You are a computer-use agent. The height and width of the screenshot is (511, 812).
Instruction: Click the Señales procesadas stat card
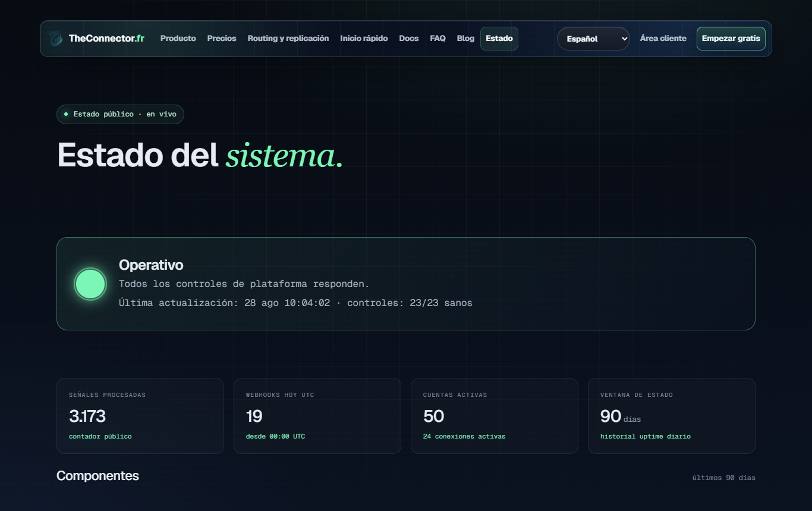click(x=140, y=416)
